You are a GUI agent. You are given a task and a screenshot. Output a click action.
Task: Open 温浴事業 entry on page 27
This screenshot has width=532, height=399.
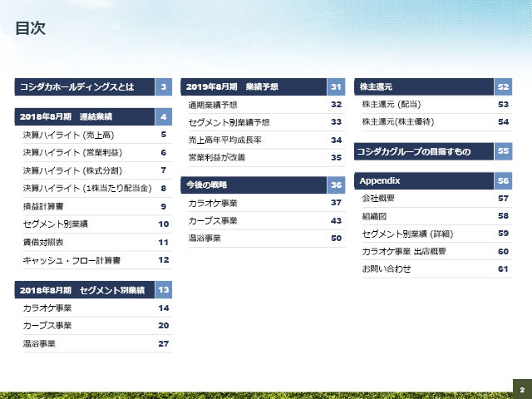point(97,343)
